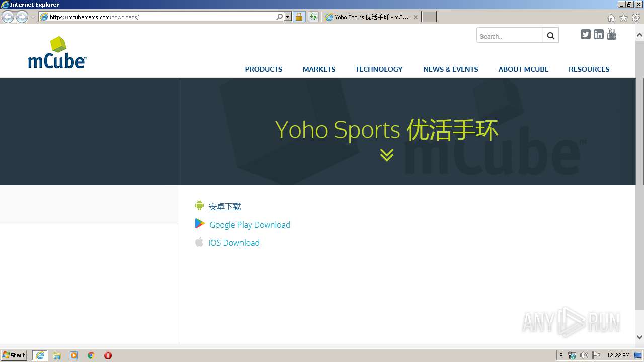Screen dimensions: 644x362
Task: Click the site Search input field
Action: [510, 35]
